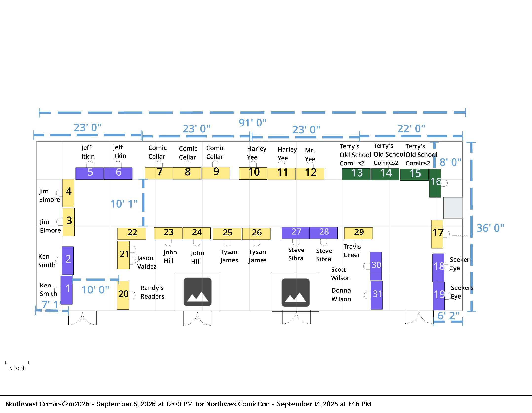532x413 pixels.
Task: Click green corner booth 16
Action: [435, 183]
